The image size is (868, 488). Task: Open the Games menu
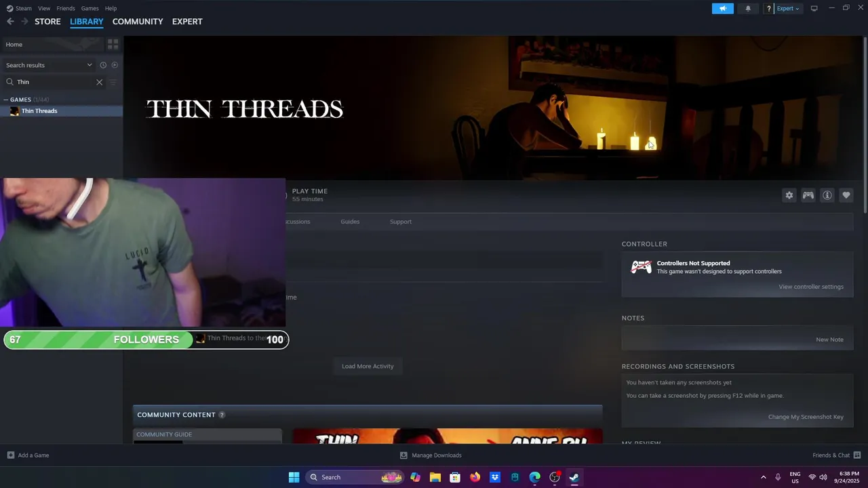pyautogui.click(x=90, y=8)
